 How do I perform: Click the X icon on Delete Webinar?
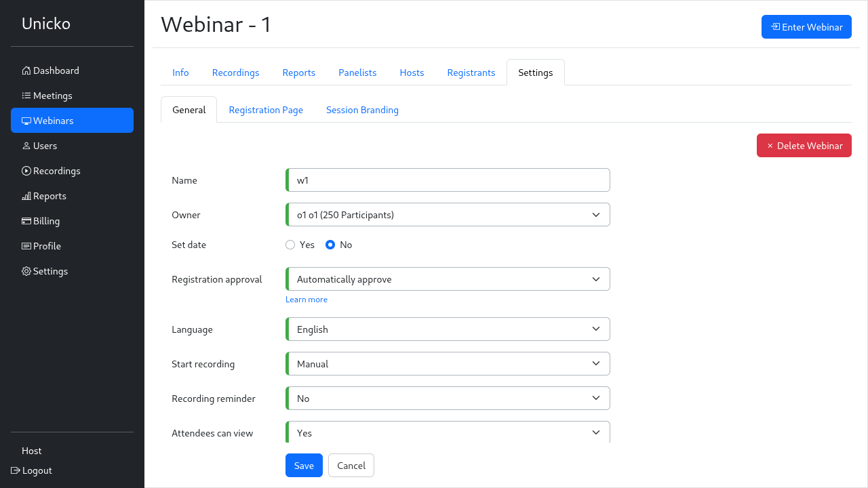pos(770,146)
